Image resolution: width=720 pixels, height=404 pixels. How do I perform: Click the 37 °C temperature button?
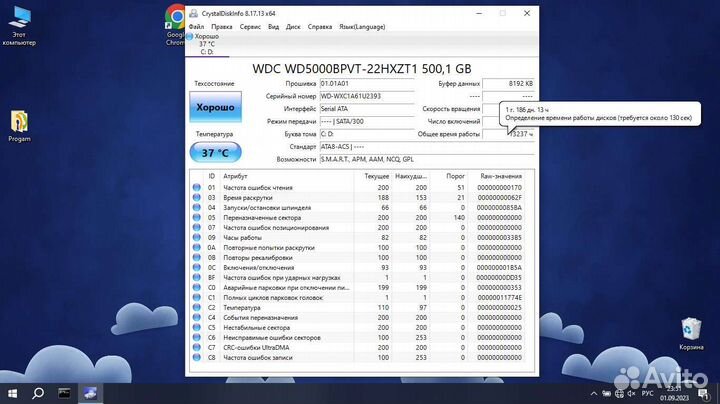(215, 152)
